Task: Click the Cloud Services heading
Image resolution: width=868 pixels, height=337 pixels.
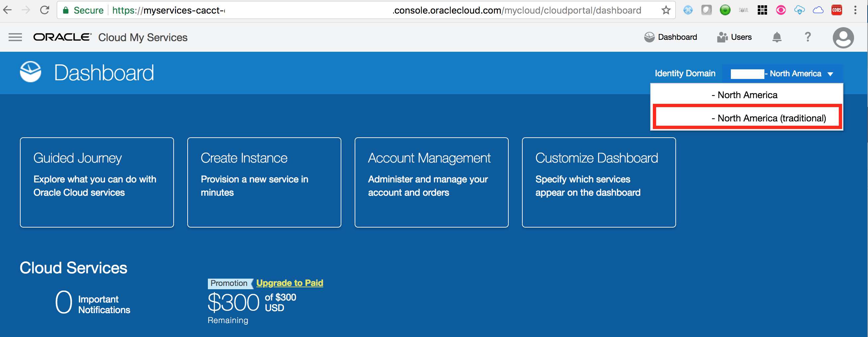Action: [x=73, y=268]
